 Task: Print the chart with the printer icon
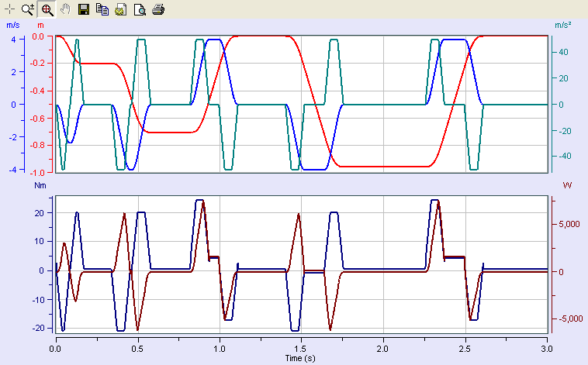tap(157, 9)
